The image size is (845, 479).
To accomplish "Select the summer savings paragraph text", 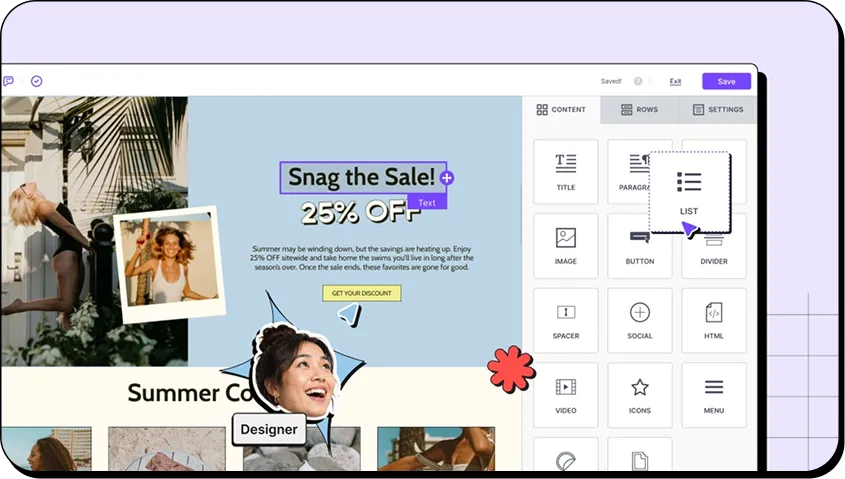I will tap(362, 258).
